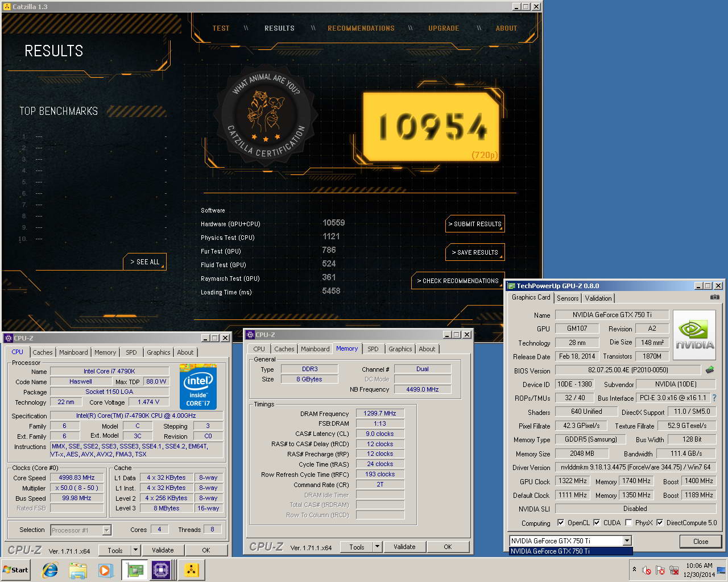Switch to CPU-Z via its taskbar chip icon

[x=161, y=570]
